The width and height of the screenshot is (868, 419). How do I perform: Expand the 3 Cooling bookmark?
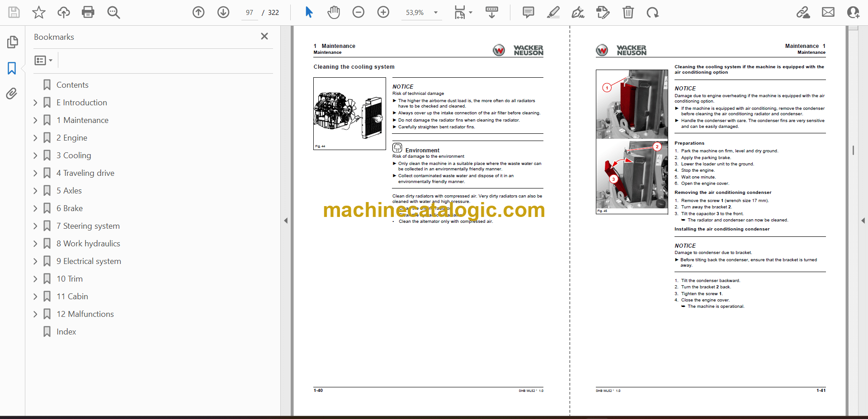point(35,155)
